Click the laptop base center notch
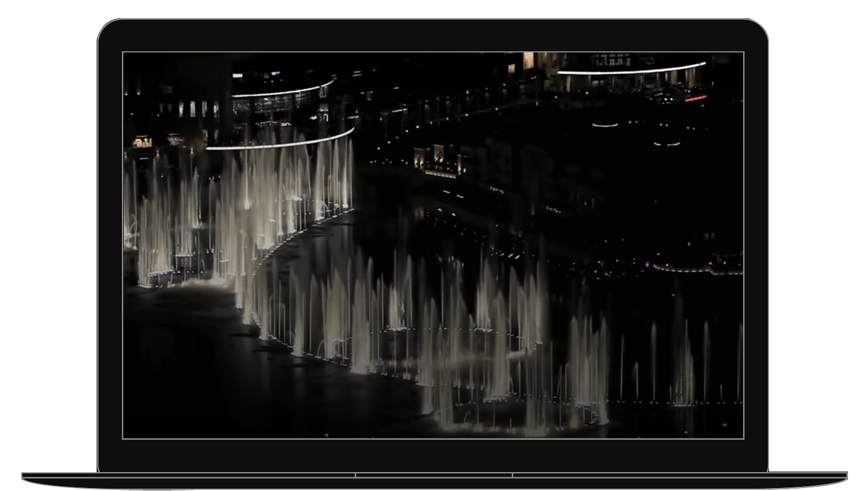 pos(434,475)
